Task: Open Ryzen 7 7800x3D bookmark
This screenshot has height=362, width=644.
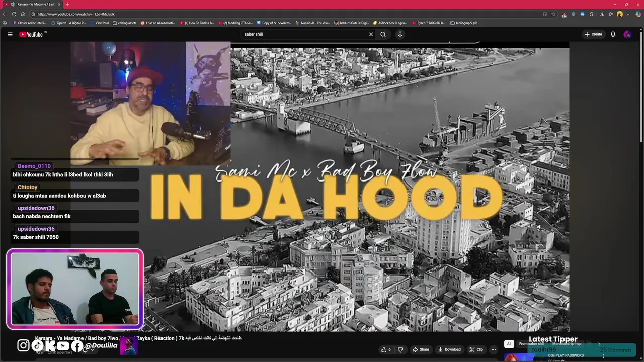Action: point(429,23)
